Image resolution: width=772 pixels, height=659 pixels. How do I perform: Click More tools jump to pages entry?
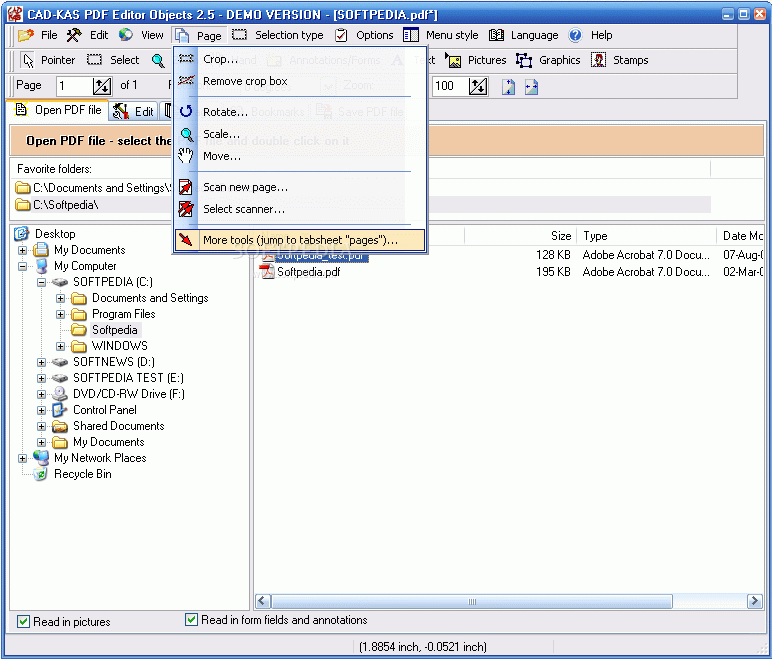300,240
